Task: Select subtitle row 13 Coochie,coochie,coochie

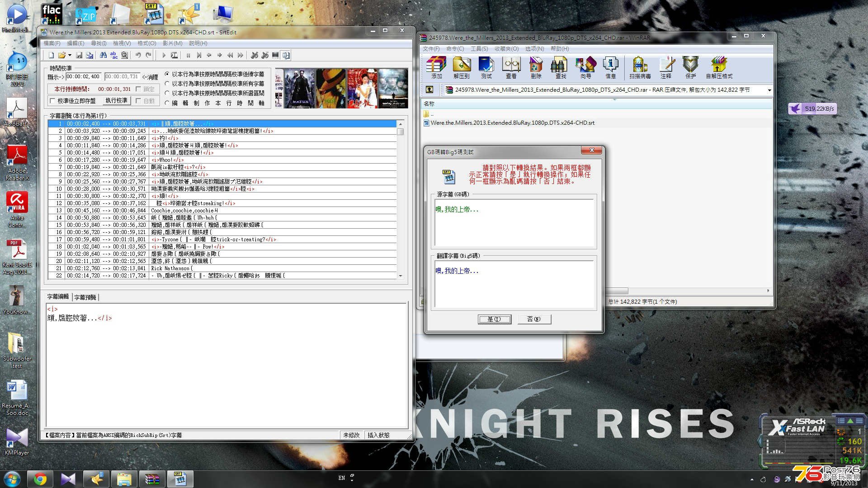Action: pyautogui.click(x=223, y=211)
